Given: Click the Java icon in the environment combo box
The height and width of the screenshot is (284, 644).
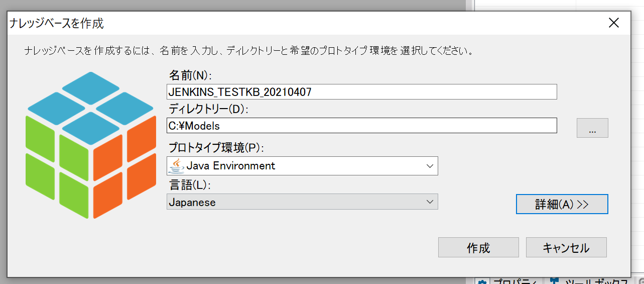Looking at the screenshot, I should click(x=176, y=166).
